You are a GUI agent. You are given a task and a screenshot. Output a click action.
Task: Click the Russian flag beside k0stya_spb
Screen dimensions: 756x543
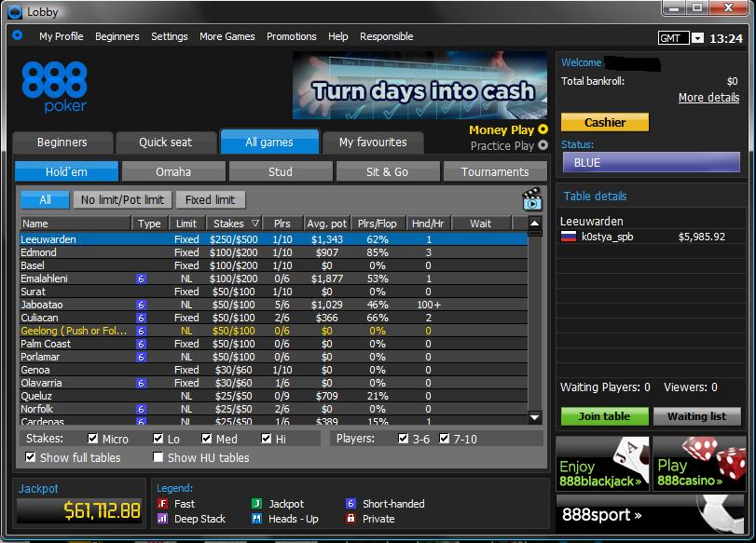(569, 237)
